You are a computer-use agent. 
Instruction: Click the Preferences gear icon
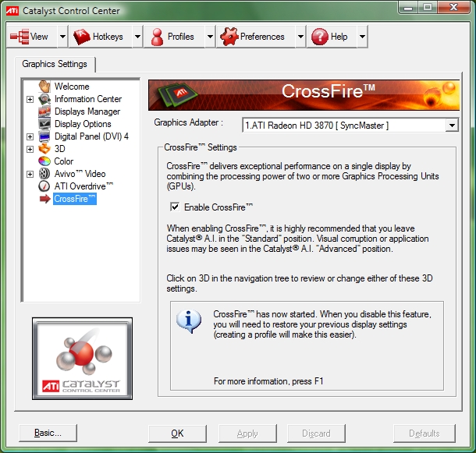pyautogui.click(x=229, y=37)
